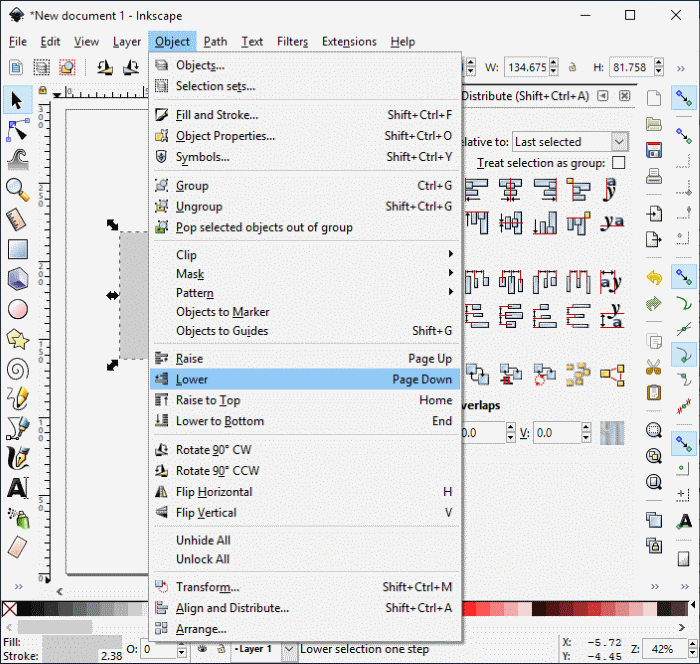700x664 pixels.
Task: Expand hidden controls bar overflow chevron
Action: click(680, 68)
